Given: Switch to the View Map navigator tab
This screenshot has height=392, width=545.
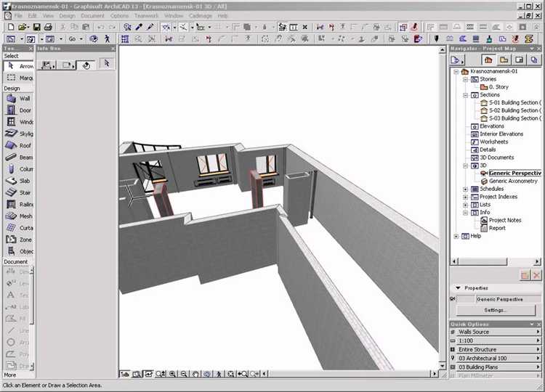Looking at the screenshot, I should 504,60.
